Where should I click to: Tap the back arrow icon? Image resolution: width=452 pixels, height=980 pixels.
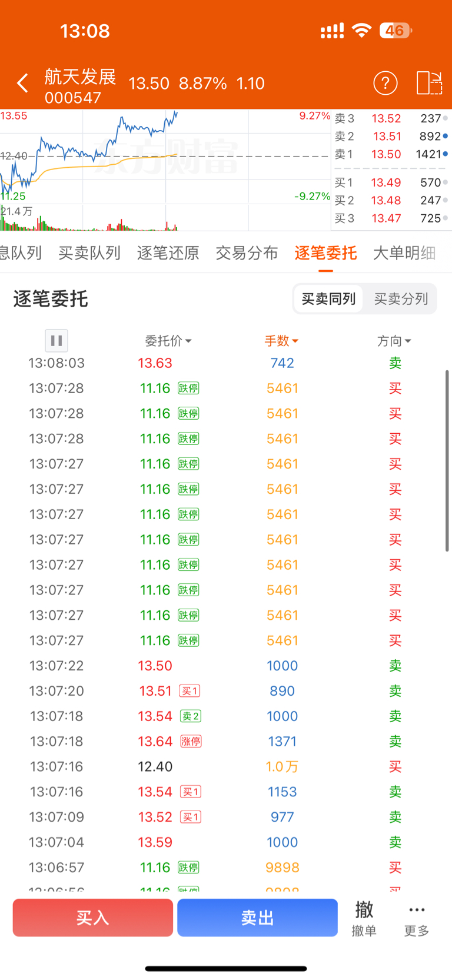22,84
